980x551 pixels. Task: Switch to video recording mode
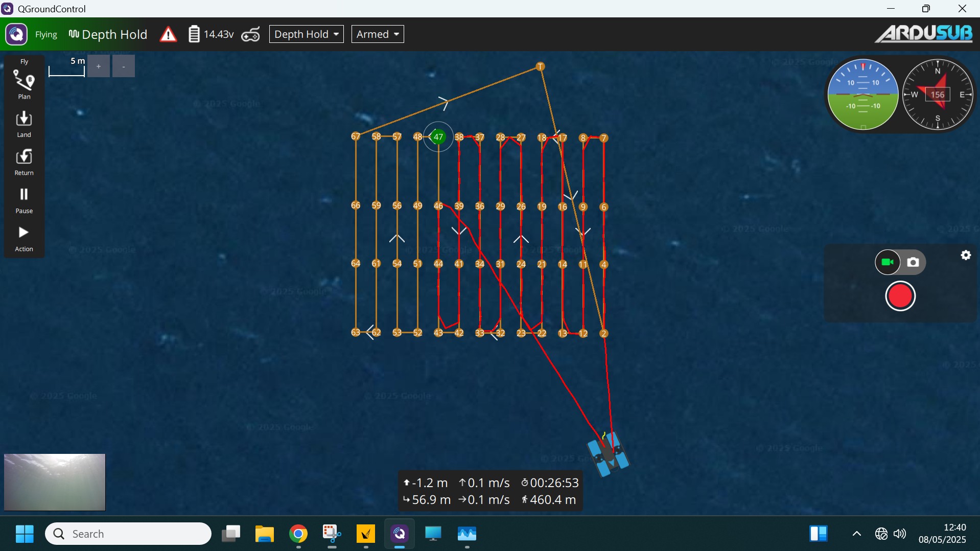[888, 262]
